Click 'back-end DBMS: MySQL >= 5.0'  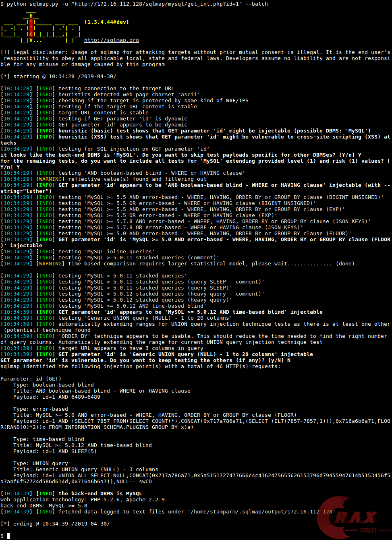tap(44, 506)
